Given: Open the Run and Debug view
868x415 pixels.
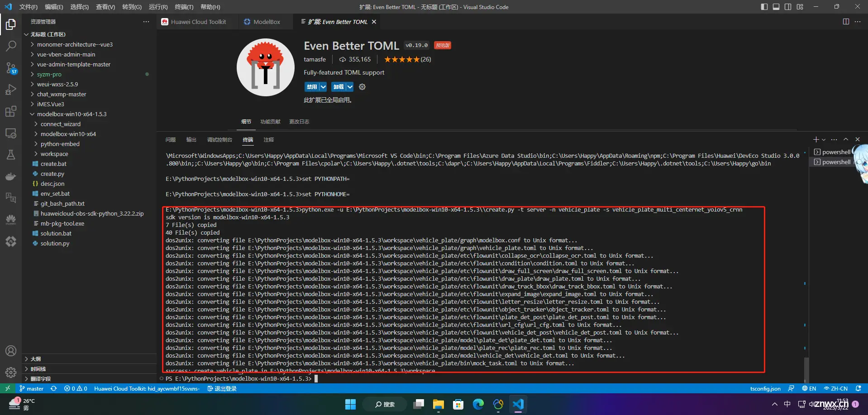Looking at the screenshot, I should [x=11, y=90].
